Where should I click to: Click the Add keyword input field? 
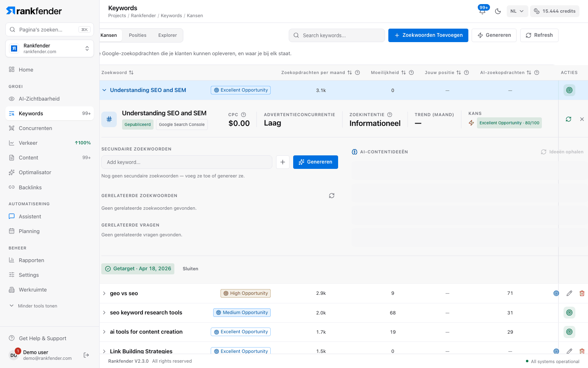(187, 162)
